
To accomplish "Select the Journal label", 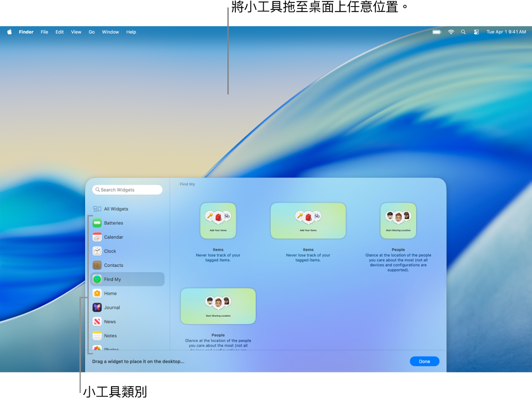I will pyautogui.click(x=112, y=307).
